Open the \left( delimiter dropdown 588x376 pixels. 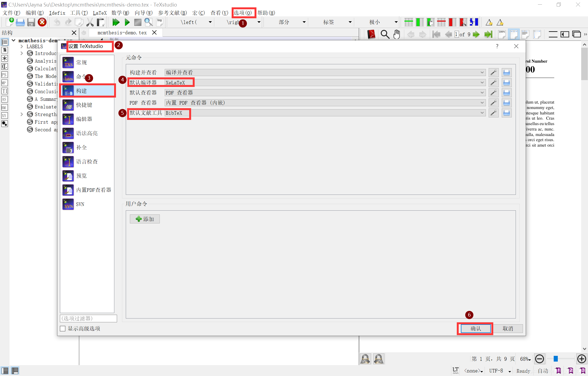(x=210, y=22)
